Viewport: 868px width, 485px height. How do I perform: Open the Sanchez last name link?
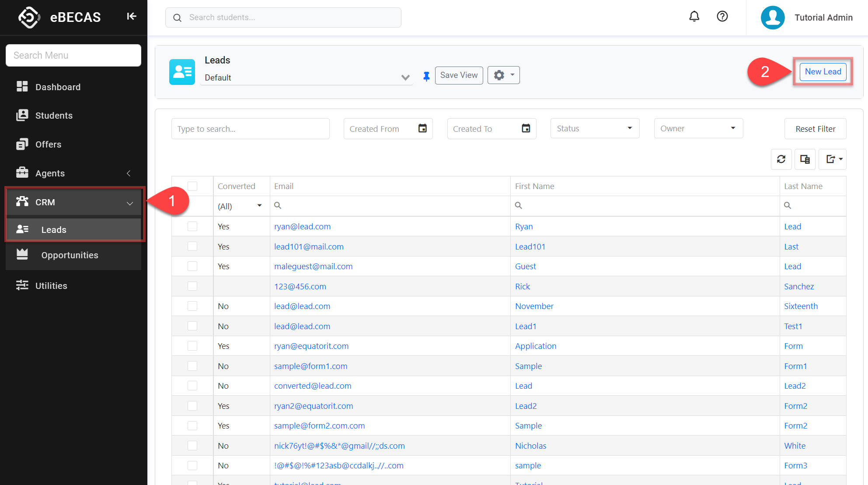pyautogui.click(x=799, y=286)
